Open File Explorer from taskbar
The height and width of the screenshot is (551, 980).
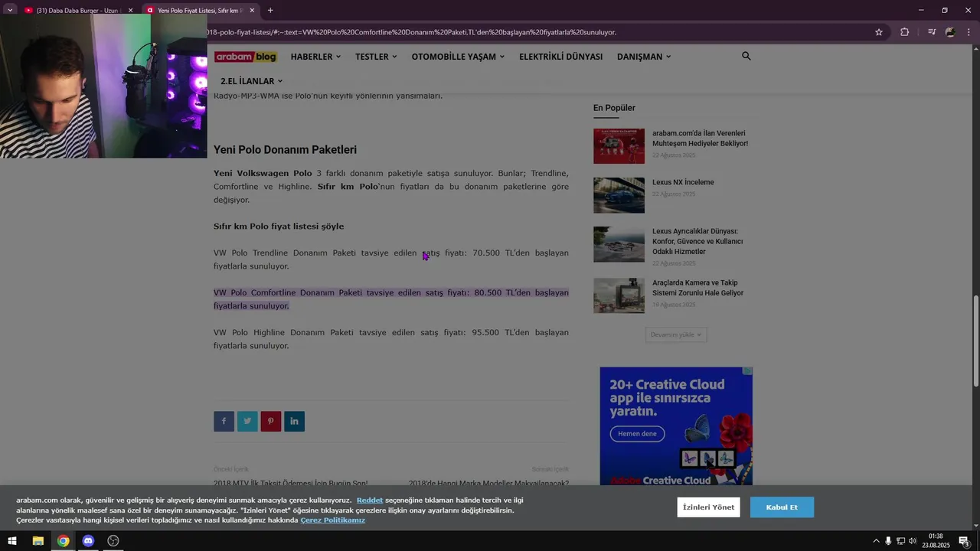[38, 541]
